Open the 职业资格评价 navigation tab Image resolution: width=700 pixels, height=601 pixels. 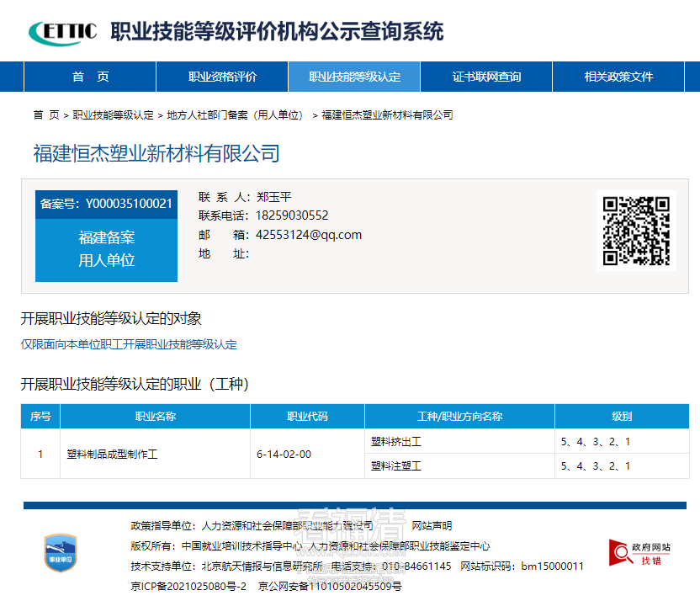tap(222, 77)
